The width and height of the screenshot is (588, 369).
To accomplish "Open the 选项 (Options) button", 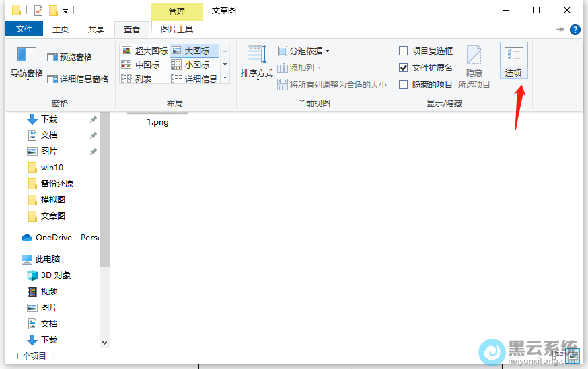I will 513,61.
